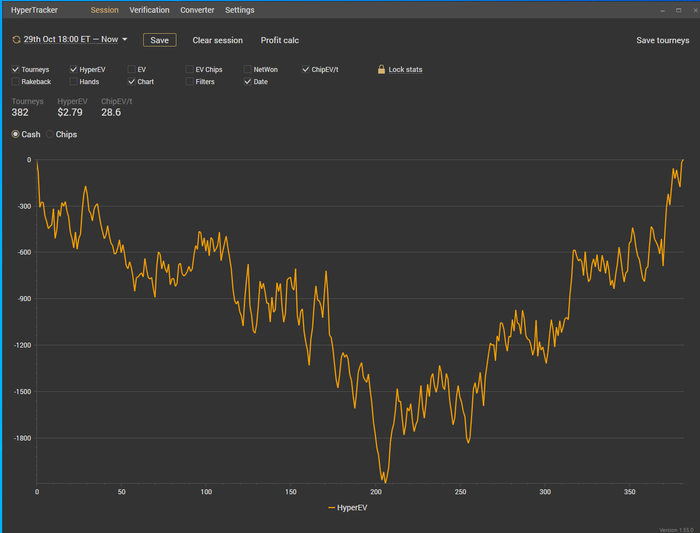This screenshot has width=700, height=533.
Task: Click the padlock icon for Lock stats
Action: (381, 70)
